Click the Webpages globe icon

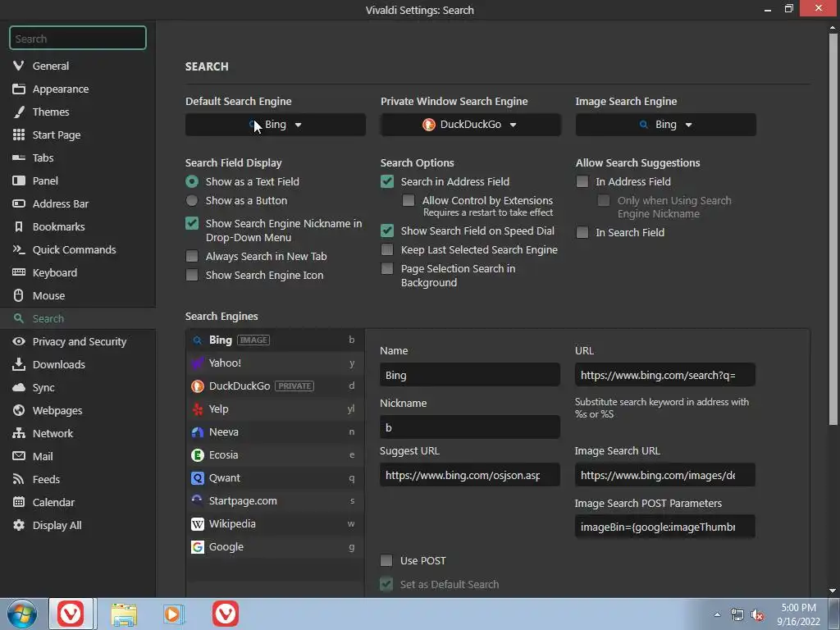[19, 410]
